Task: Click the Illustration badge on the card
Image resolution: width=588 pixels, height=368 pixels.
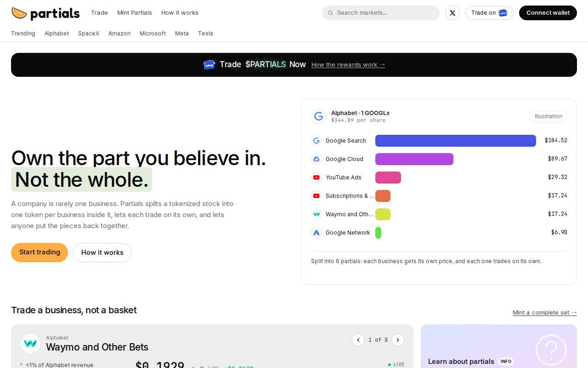Action: pyautogui.click(x=548, y=116)
